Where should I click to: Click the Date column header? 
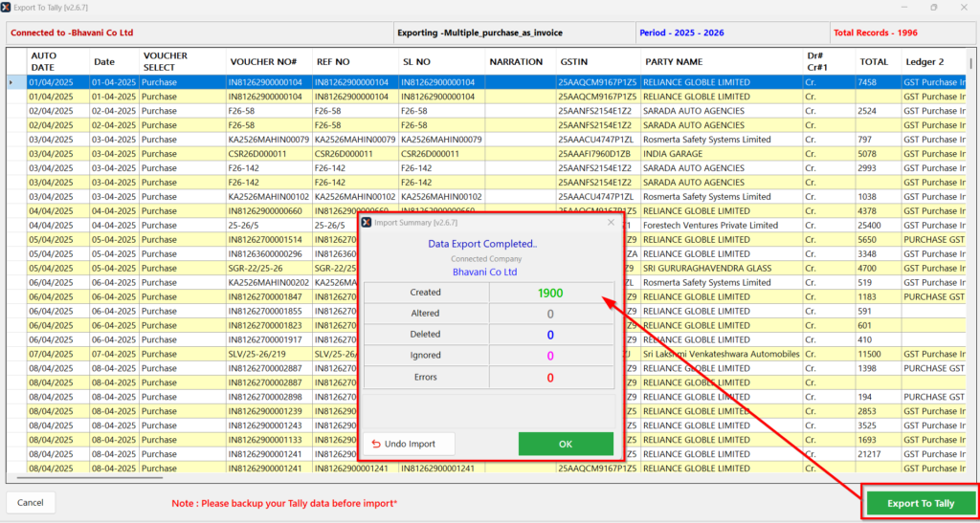click(x=115, y=62)
